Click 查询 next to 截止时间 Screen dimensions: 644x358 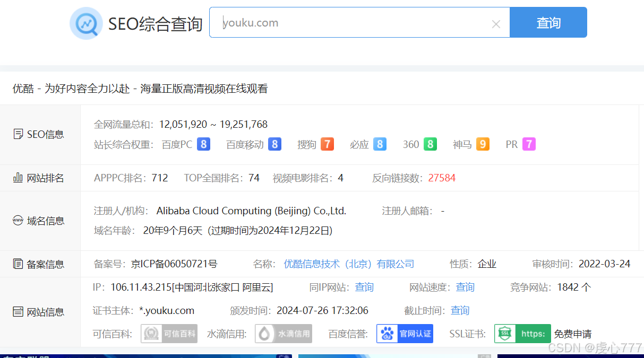click(x=460, y=311)
